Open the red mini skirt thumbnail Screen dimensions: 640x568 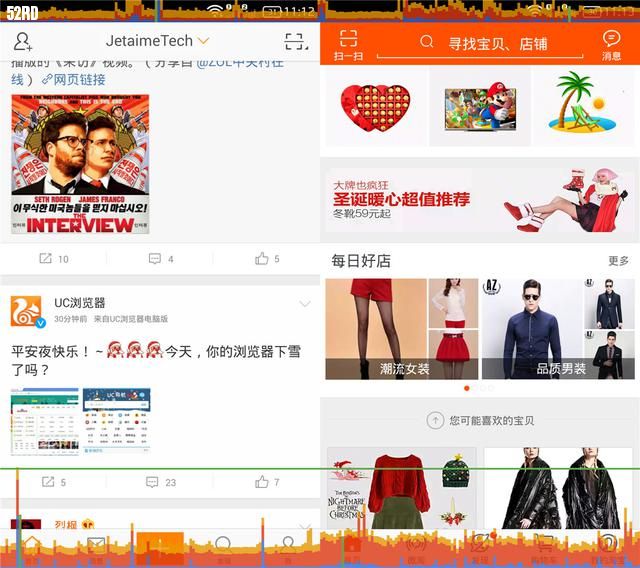[453, 355]
